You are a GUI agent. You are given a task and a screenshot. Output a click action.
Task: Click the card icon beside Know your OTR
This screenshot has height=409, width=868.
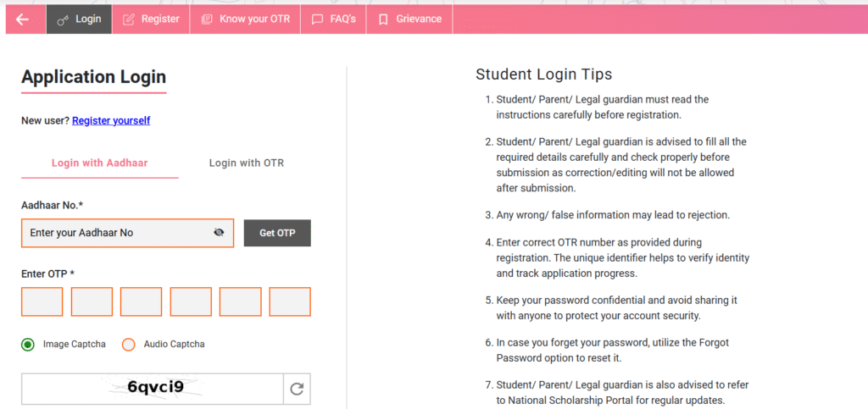(208, 19)
